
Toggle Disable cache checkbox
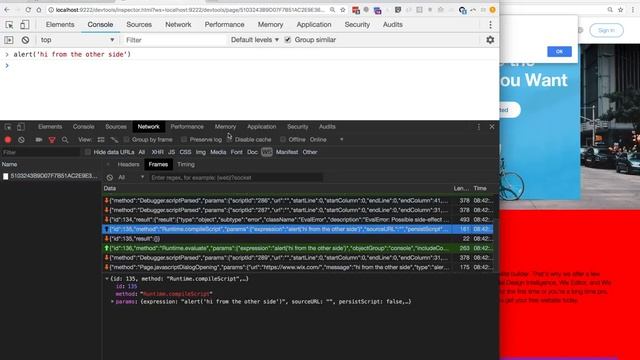point(229,140)
